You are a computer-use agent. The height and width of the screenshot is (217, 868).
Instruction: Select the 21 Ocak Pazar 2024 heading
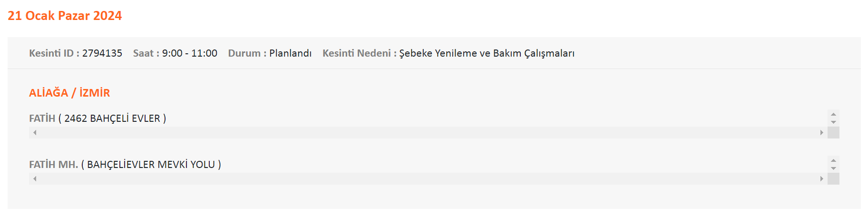tap(65, 16)
